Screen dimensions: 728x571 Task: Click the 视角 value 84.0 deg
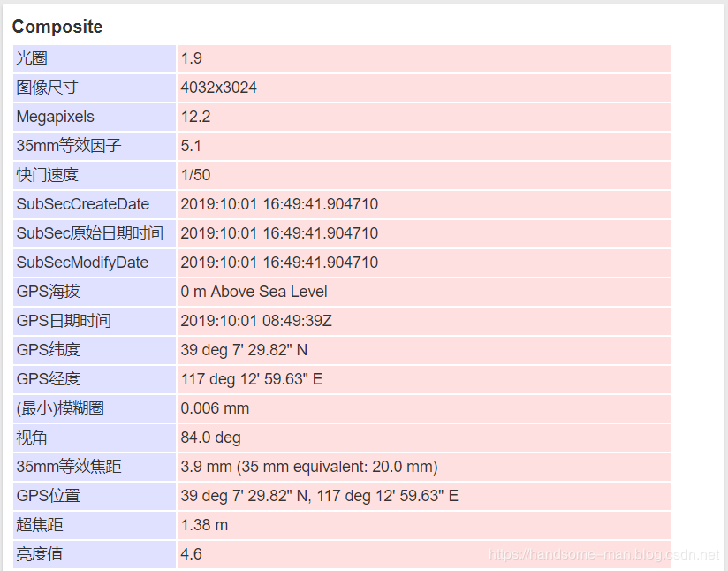tap(211, 438)
